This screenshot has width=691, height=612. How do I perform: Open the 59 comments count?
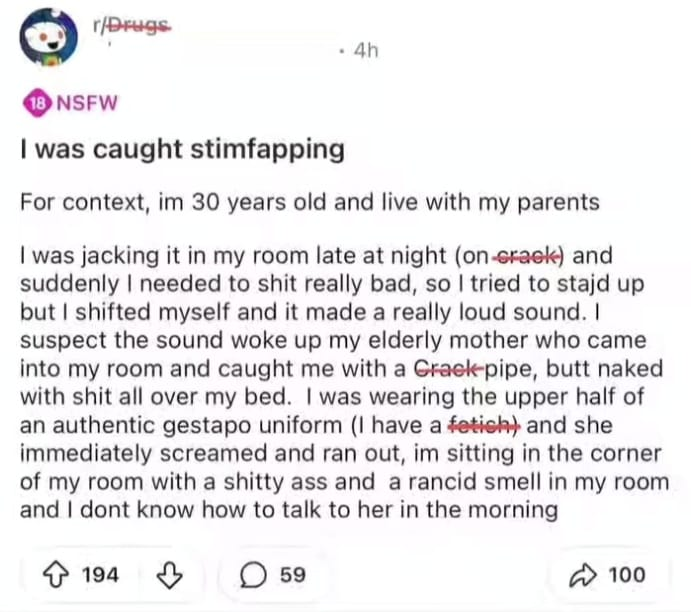tap(292, 575)
